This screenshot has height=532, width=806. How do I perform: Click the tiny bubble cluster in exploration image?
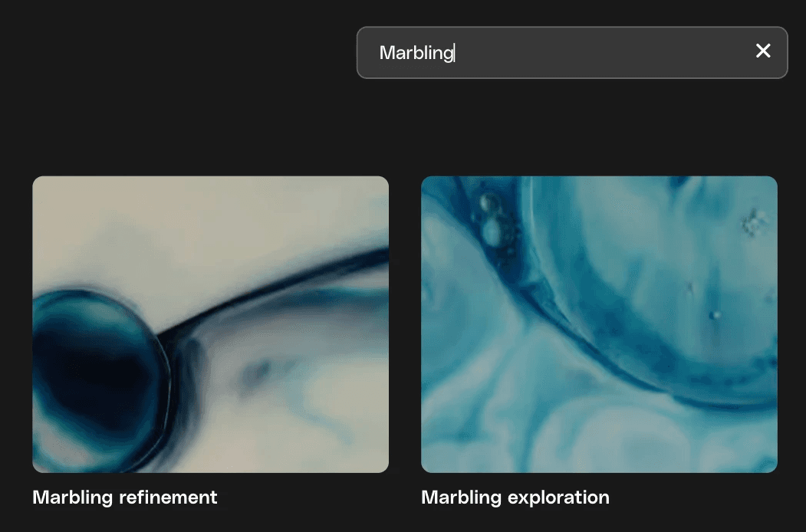tap(752, 223)
